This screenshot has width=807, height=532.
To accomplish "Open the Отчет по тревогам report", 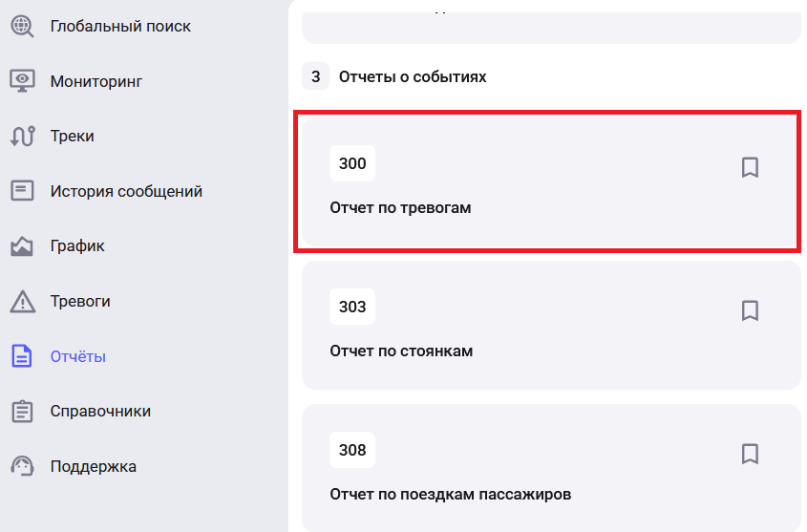I will (x=400, y=207).
